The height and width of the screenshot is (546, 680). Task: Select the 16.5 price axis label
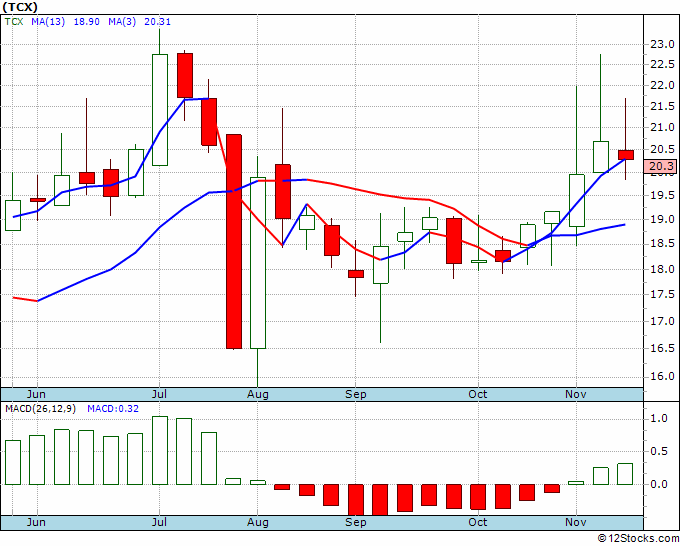point(662,348)
